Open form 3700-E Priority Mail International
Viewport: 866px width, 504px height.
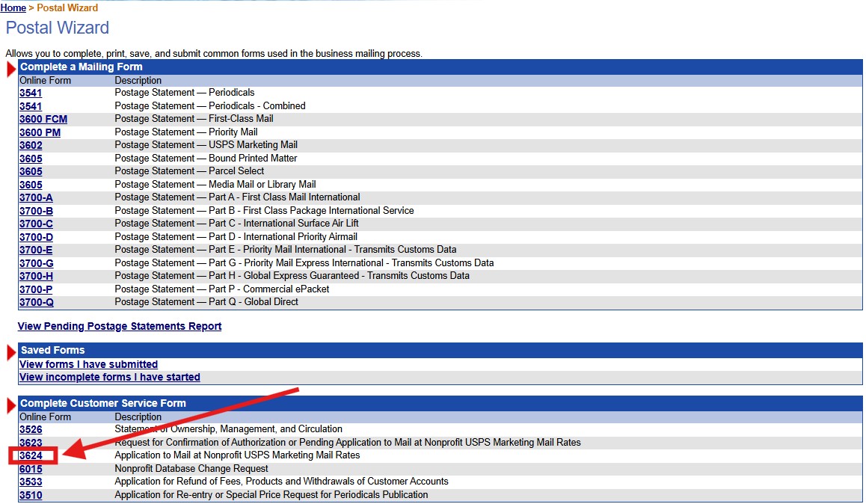(36, 250)
